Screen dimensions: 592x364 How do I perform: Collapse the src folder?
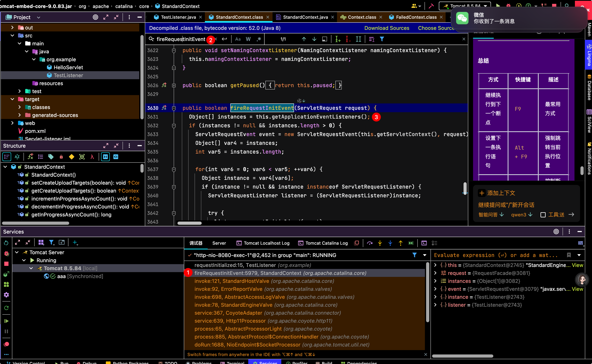12,35
